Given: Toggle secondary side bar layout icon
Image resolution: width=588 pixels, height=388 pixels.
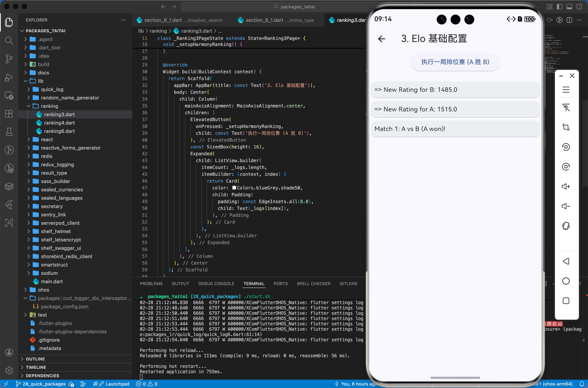Looking at the screenshot, I should (579, 7).
